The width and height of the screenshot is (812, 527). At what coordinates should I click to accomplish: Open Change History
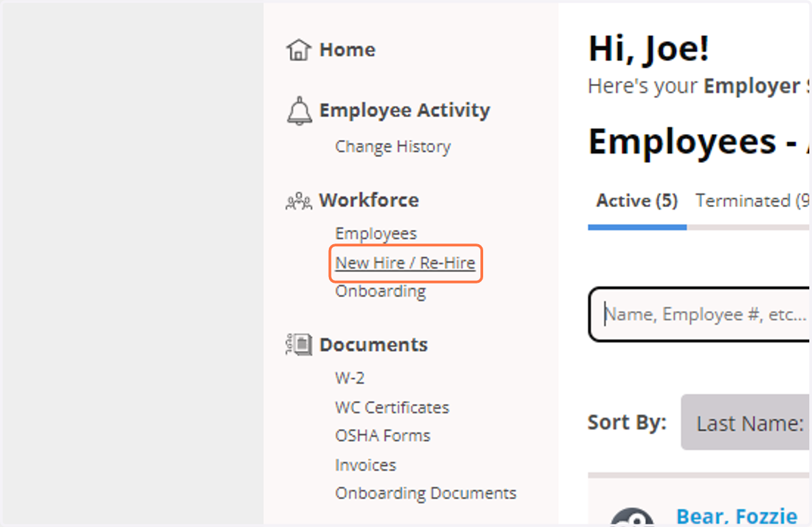[x=392, y=147]
